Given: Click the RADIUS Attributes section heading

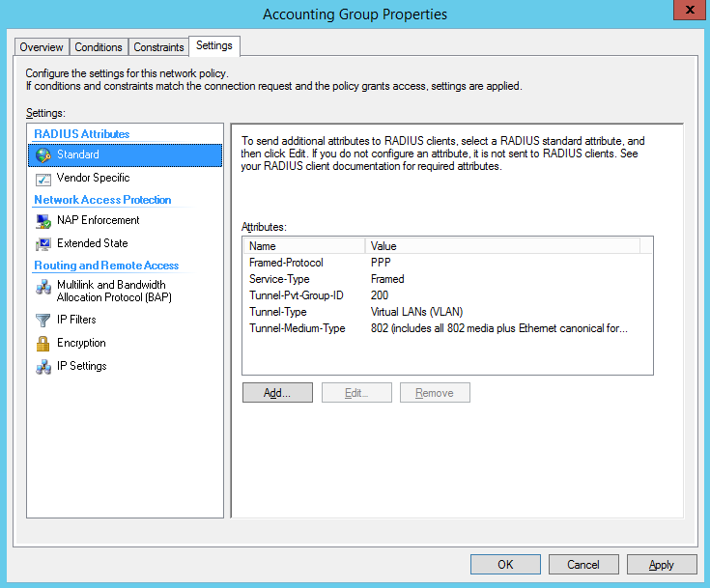Looking at the screenshot, I should (81, 134).
